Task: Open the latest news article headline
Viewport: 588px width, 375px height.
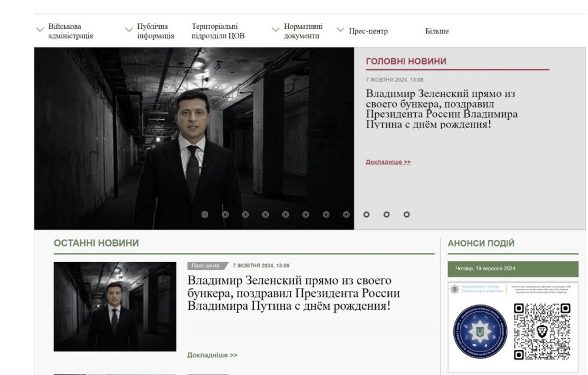Action: pos(293,293)
